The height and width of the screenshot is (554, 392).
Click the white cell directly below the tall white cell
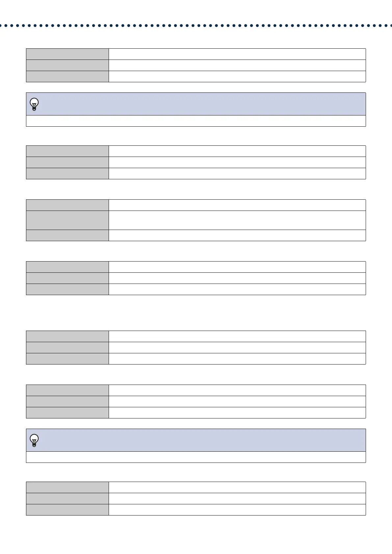(x=237, y=235)
